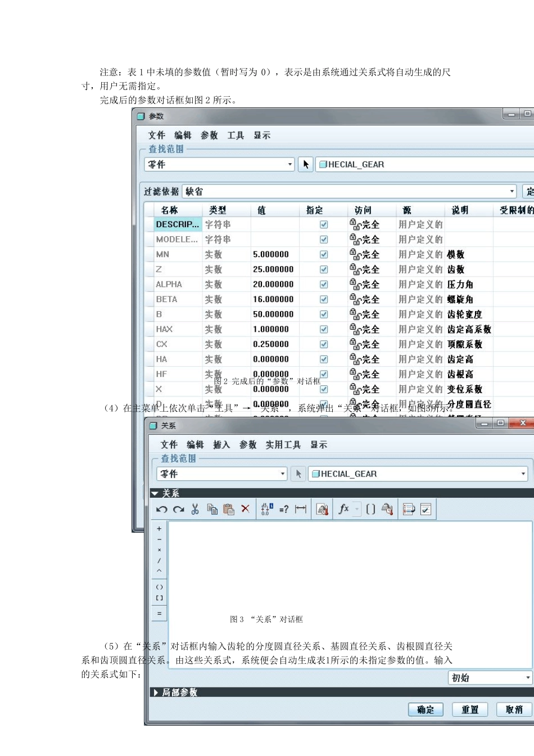Toggle 指定 checkbox for CX row

click(324, 344)
